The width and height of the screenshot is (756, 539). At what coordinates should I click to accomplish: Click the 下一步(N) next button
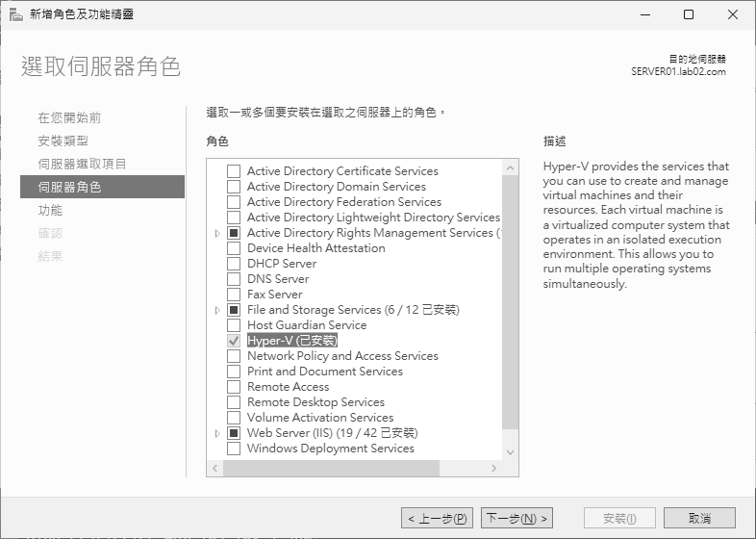517,518
